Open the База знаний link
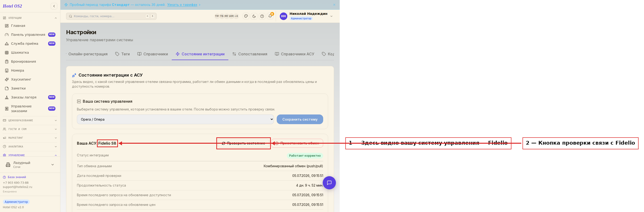The width and height of the screenshot is (644, 212). point(14,177)
